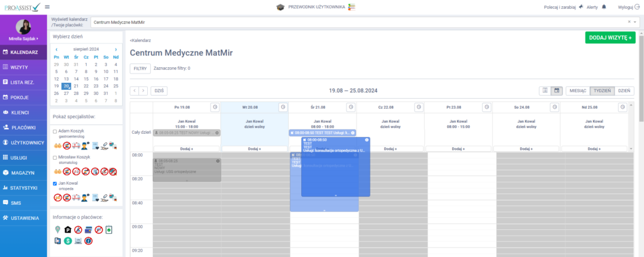Check the Adam Koszyk specialist checkbox
The height and width of the screenshot is (257, 644).
coord(55,131)
